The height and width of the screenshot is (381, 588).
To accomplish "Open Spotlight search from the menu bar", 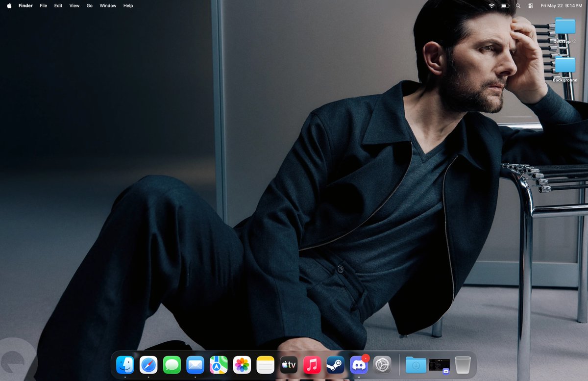I will coord(518,5).
